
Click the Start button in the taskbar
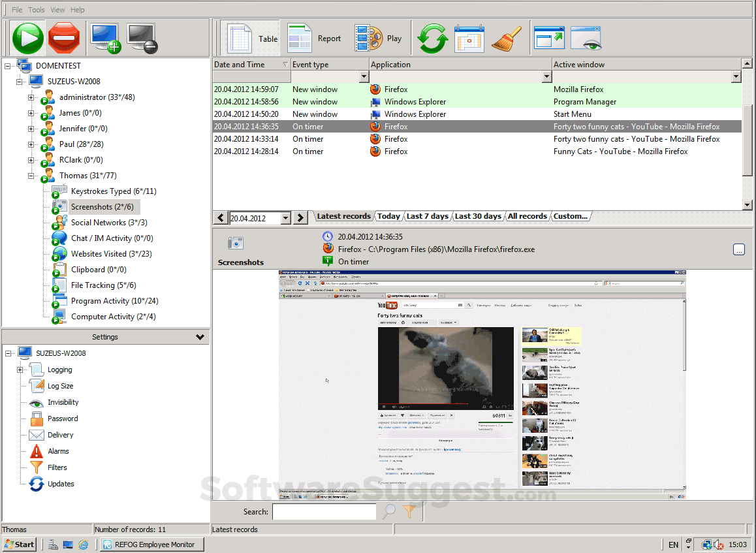[x=18, y=544]
